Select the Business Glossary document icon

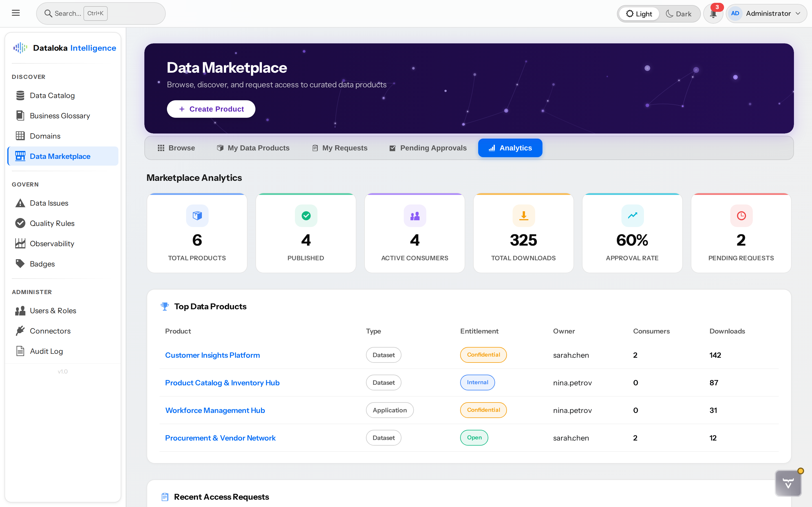(x=21, y=115)
